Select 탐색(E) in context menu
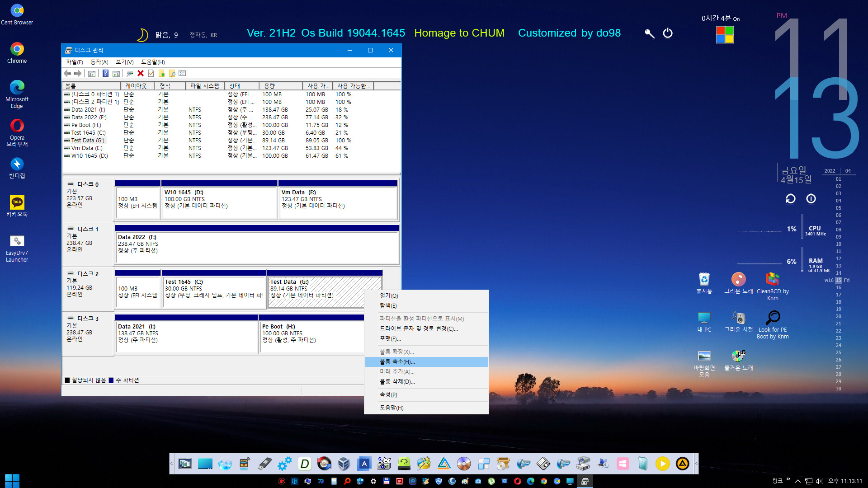 [x=426, y=306]
